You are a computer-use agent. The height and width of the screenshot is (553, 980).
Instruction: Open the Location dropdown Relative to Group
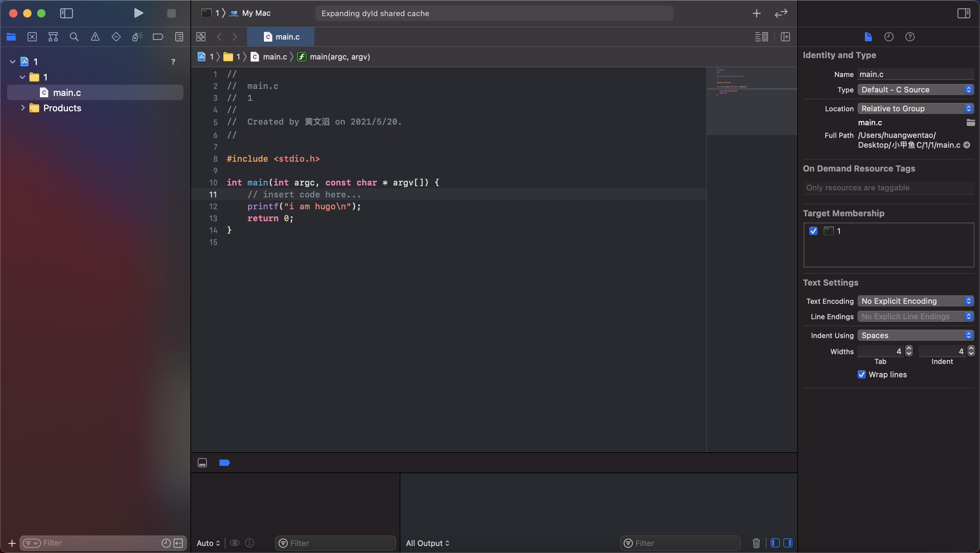point(916,109)
